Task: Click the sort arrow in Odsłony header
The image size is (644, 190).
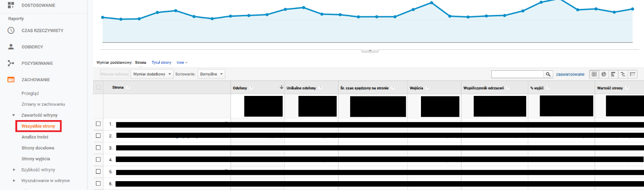Action: point(281,88)
